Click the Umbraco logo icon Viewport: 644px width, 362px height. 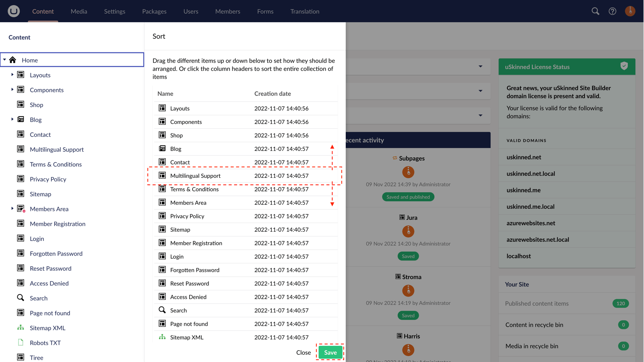coord(13,11)
